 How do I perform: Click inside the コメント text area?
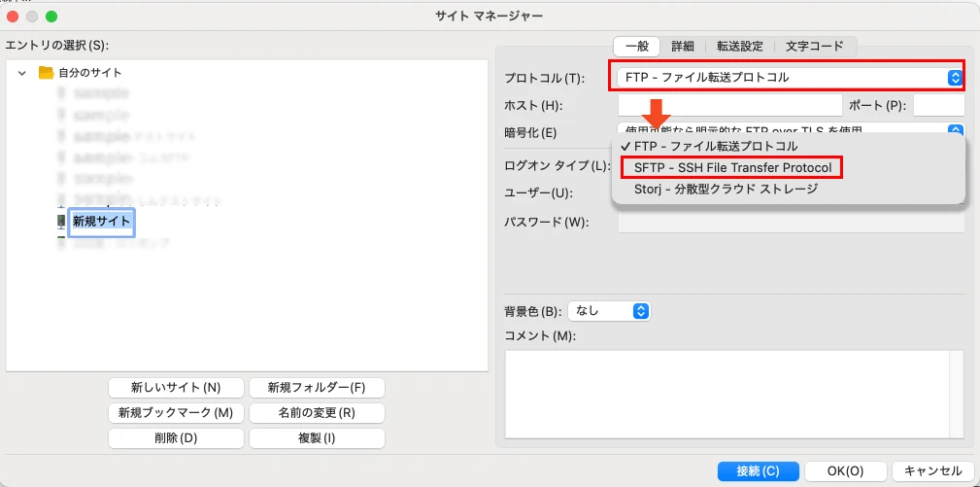[x=734, y=393]
